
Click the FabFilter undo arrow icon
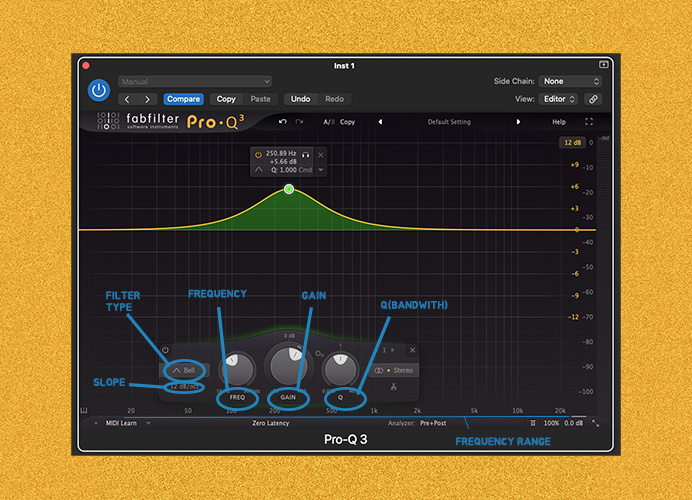click(282, 122)
